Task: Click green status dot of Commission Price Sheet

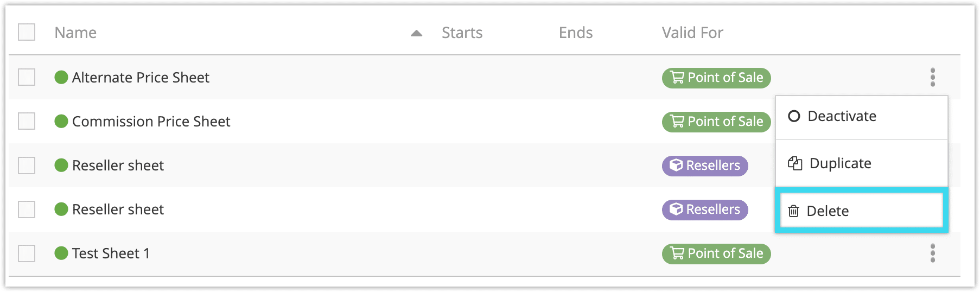Action: (x=61, y=121)
